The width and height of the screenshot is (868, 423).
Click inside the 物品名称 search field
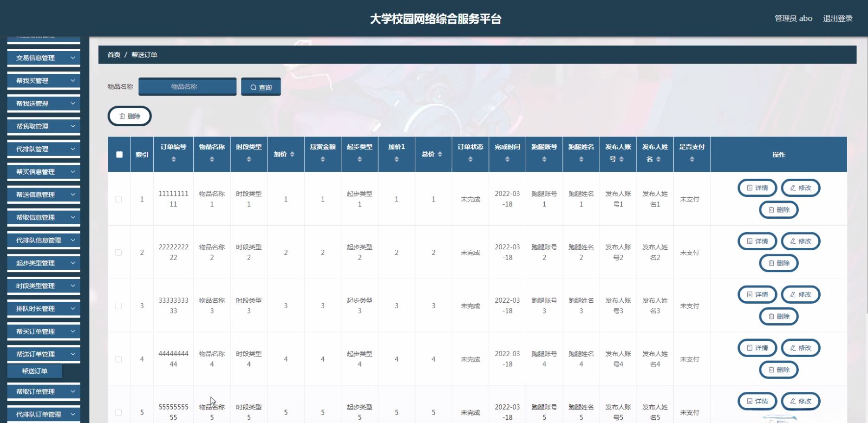point(188,86)
